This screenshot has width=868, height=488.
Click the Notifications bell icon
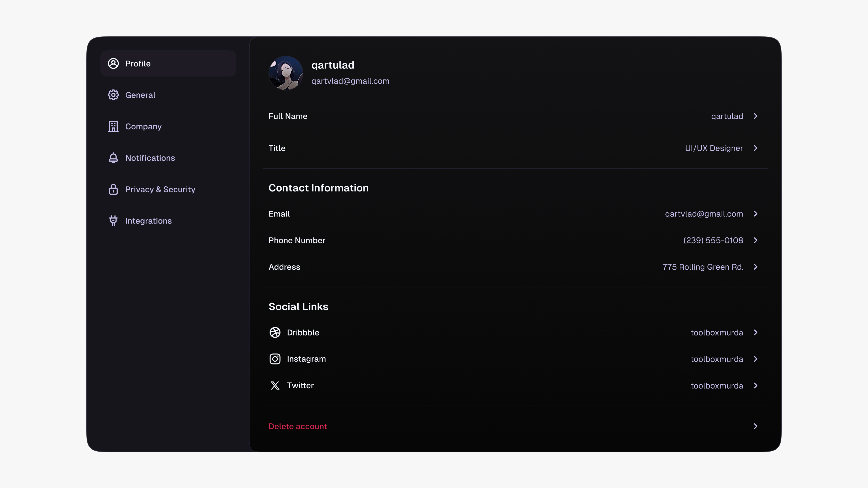point(113,158)
